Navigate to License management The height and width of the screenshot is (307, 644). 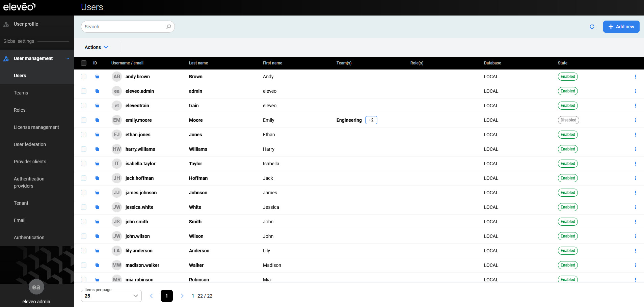pos(36,127)
